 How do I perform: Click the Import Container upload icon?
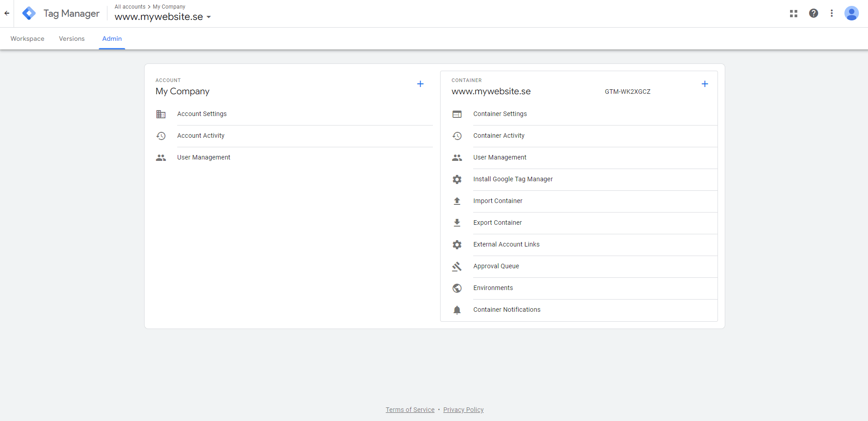(x=457, y=201)
